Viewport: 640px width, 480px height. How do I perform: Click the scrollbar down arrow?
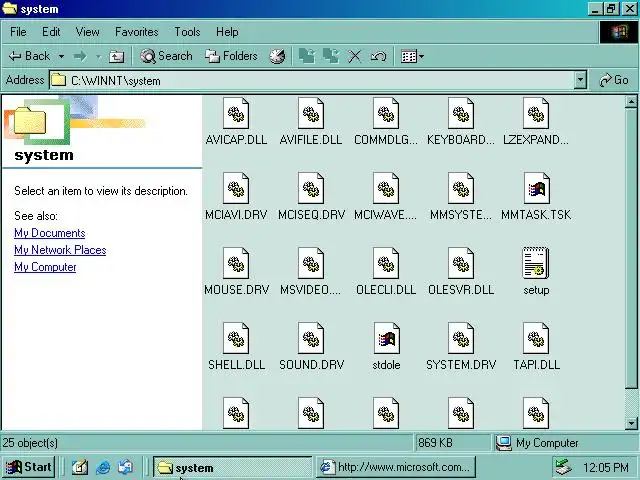631,424
